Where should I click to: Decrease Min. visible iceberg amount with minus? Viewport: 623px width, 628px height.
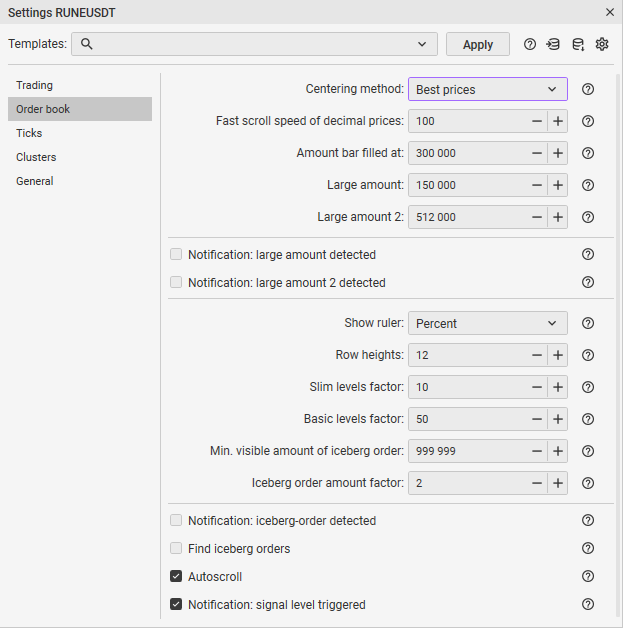point(537,451)
